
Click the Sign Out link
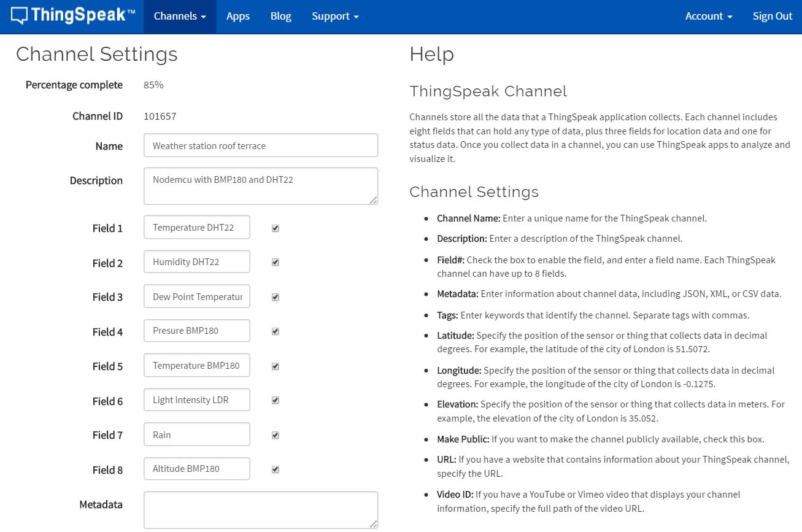(773, 17)
